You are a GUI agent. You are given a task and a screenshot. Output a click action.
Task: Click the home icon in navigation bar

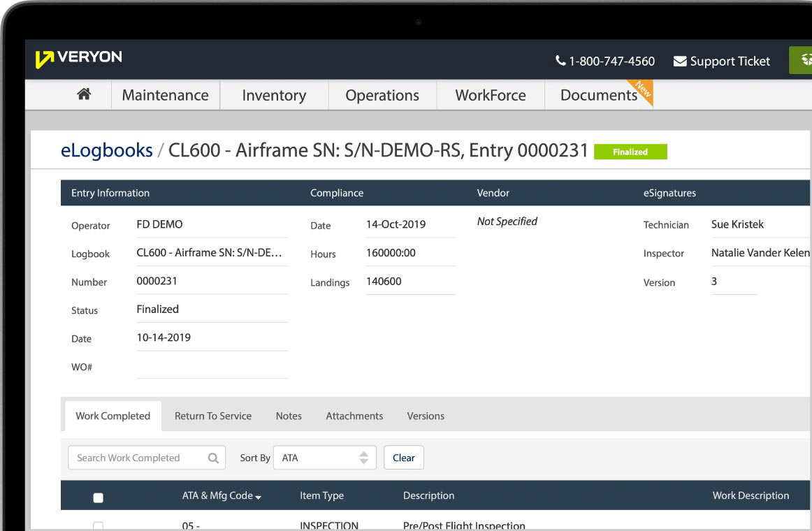tap(84, 95)
